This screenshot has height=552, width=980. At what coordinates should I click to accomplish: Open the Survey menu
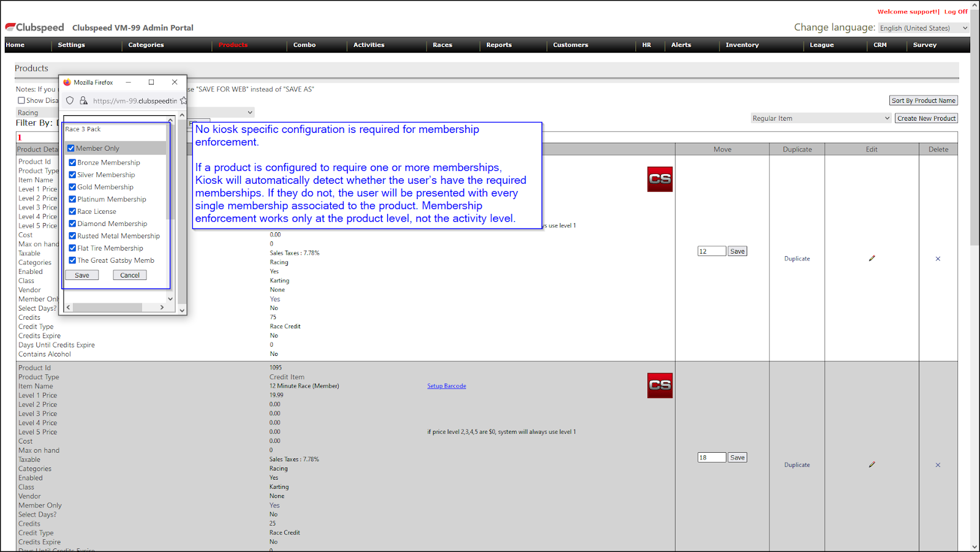pyautogui.click(x=924, y=45)
